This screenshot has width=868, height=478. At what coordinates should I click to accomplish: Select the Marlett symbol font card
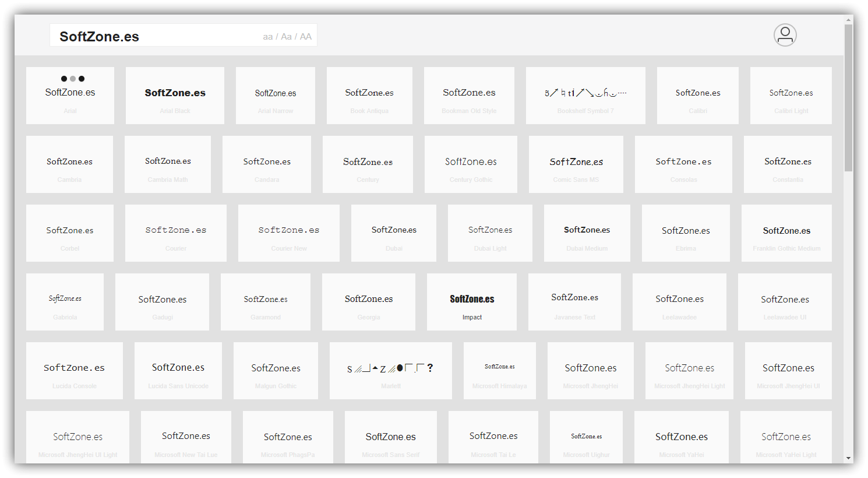(391, 371)
